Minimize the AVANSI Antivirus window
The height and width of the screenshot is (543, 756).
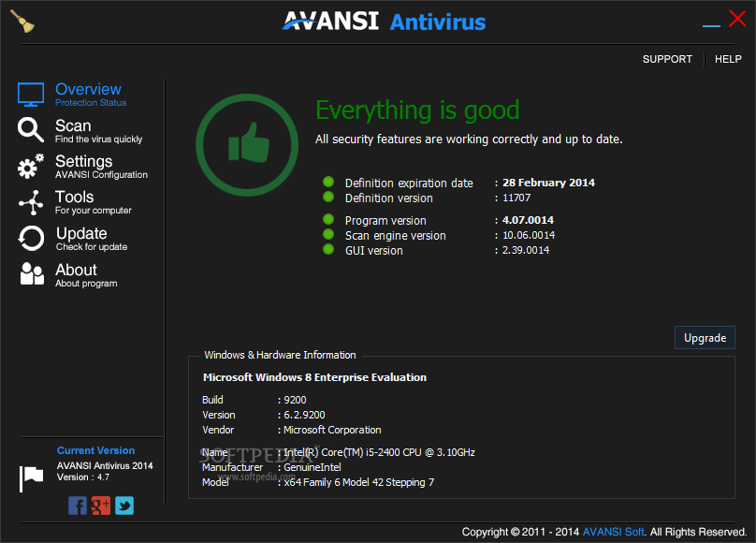[x=711, y=25]
